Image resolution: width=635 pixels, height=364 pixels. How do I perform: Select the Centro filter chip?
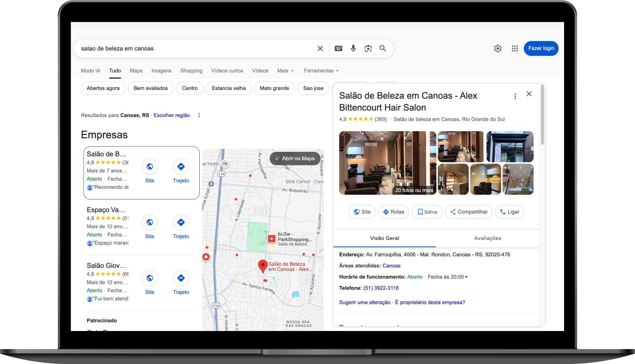point(190,88)
